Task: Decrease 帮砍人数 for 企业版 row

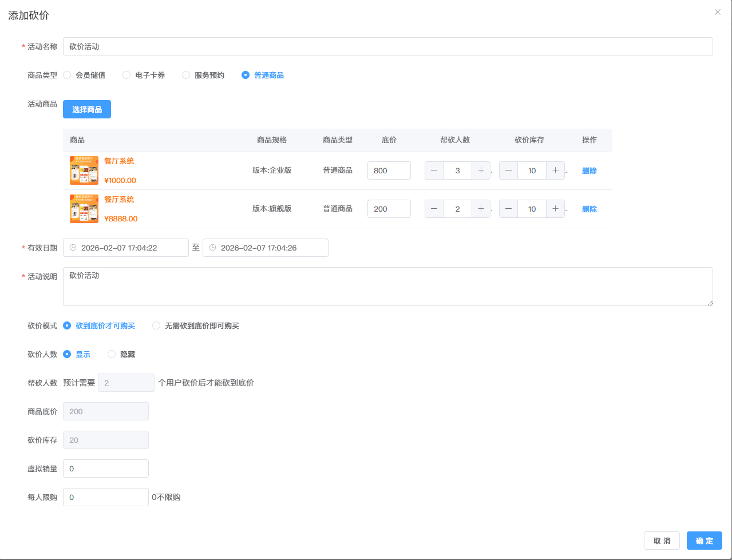Action: 434,170
